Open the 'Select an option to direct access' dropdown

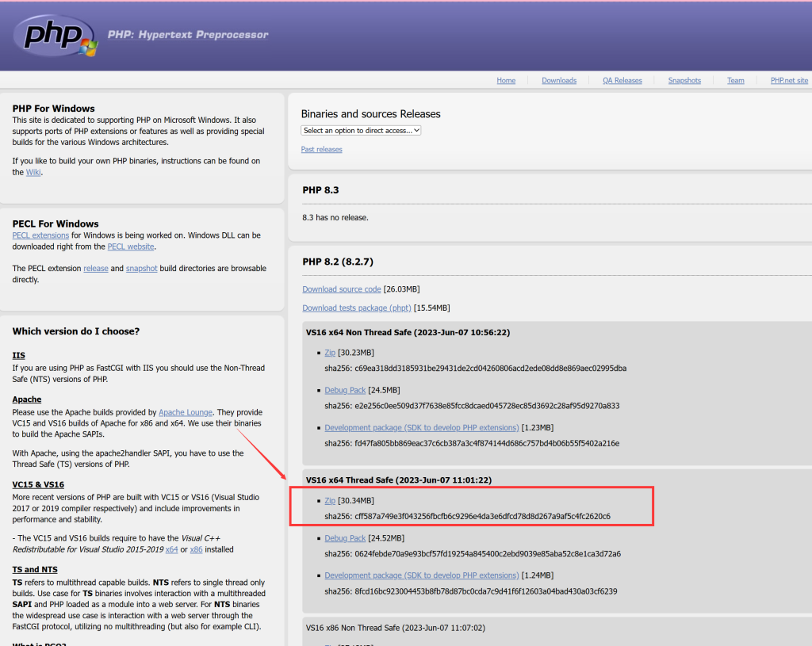tap(361, 131)
